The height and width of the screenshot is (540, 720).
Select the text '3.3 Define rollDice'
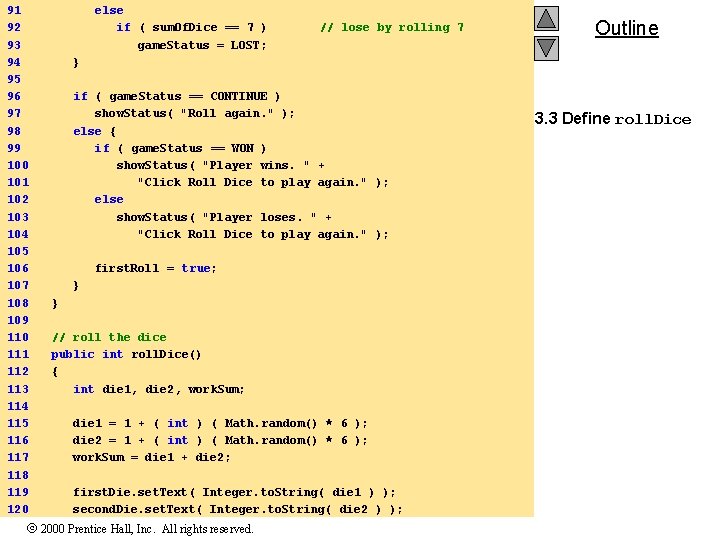click(613, 118)
